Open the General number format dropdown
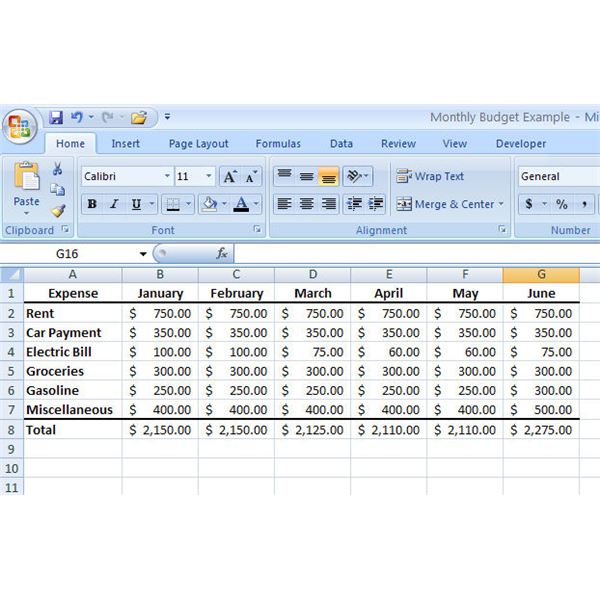This screenshot has width=600, height=600. point(559,176)
